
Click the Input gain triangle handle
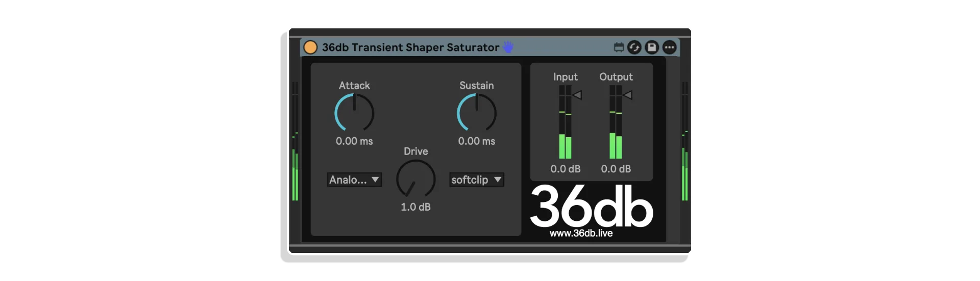tap(577, 95)
